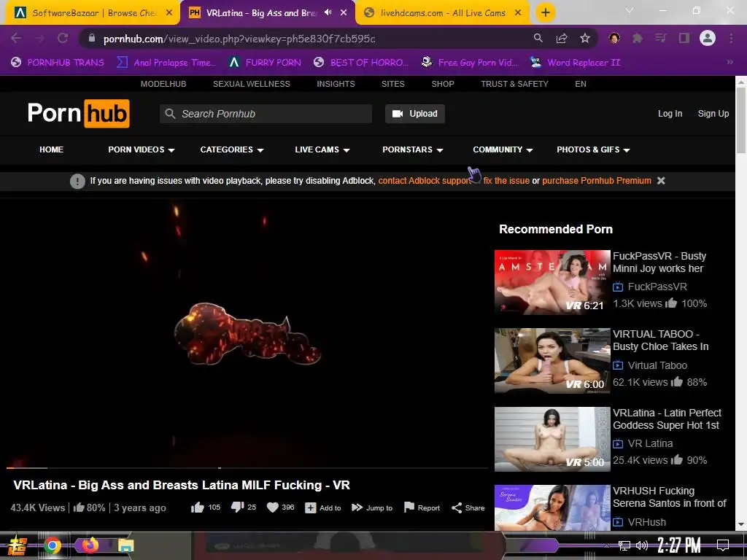
Task: Open TRUST & SAFETY in the top bar
Action: (514, 84)
